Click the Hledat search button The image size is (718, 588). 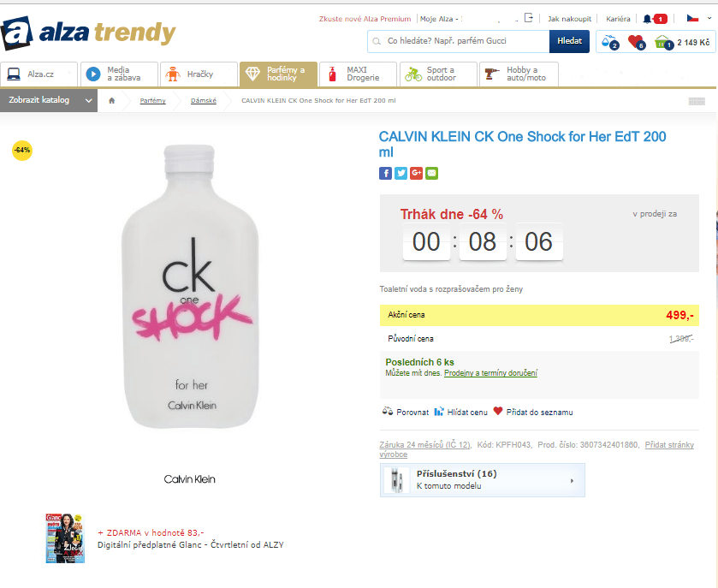click(569, 40)
